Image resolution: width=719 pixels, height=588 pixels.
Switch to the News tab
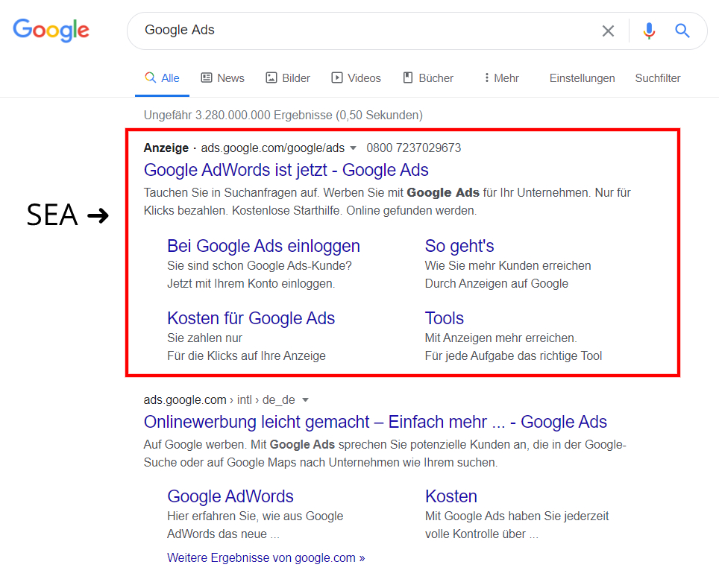point(223,78)
